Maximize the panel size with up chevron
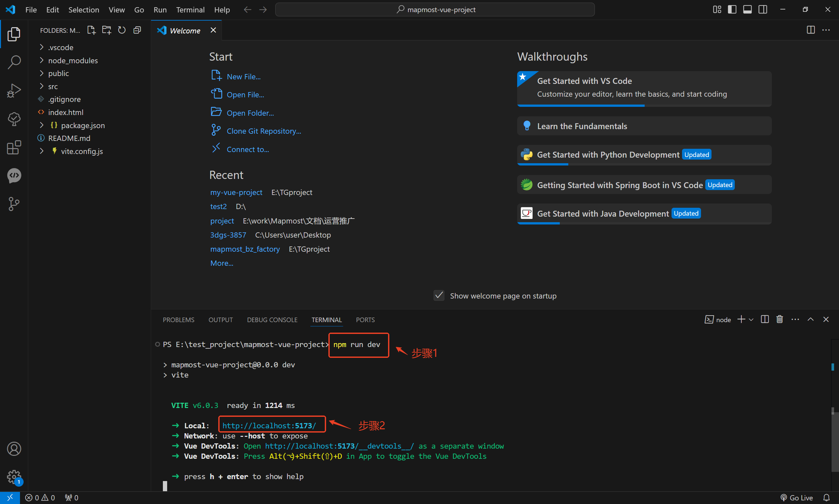839x504 pixels. pos(810,319)
